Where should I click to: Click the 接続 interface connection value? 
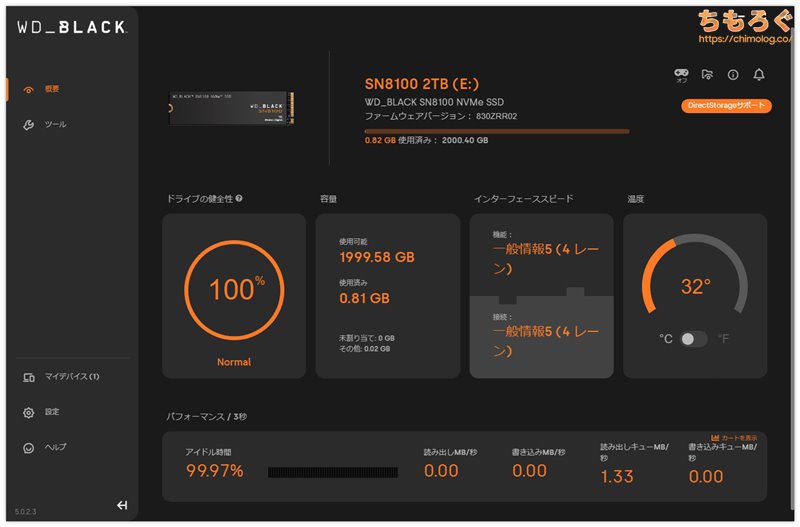point(545,341)
